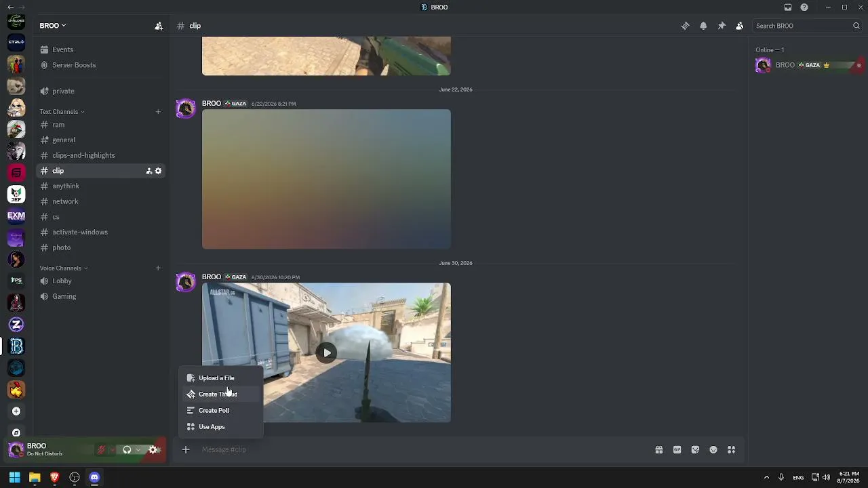Open File Explorer from taskbar
This screenshot has height=488, width=868.
coord(35,477)
